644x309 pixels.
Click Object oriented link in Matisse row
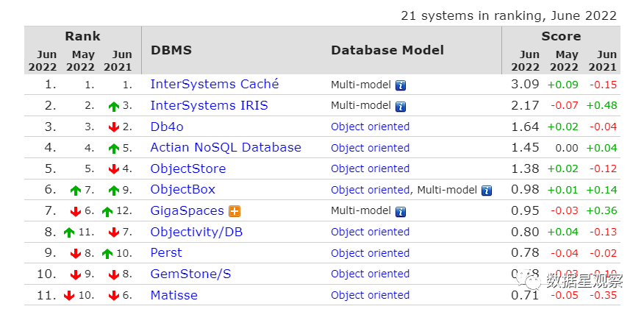click(370, 295)
